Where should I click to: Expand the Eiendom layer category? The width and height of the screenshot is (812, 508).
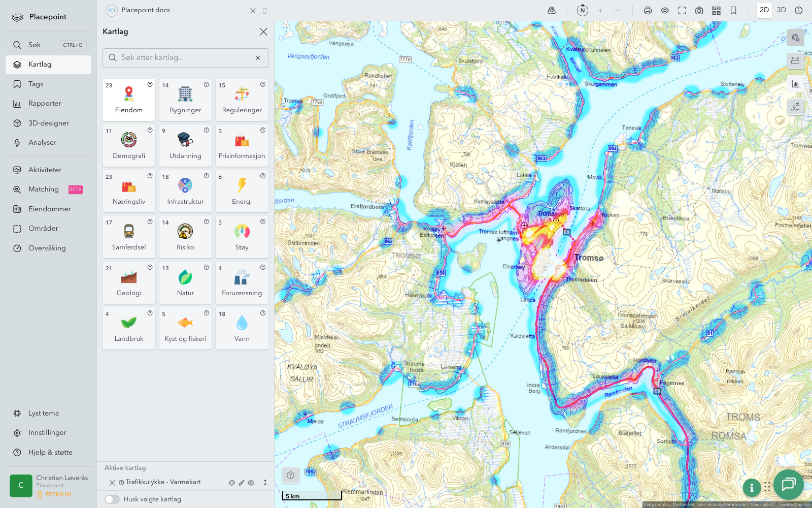(129, 100)
